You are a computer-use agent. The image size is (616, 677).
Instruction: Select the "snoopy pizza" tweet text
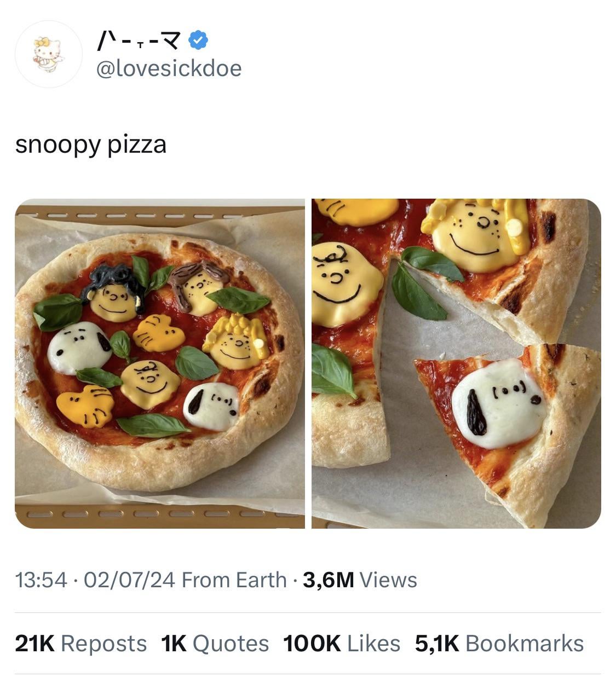91,144
